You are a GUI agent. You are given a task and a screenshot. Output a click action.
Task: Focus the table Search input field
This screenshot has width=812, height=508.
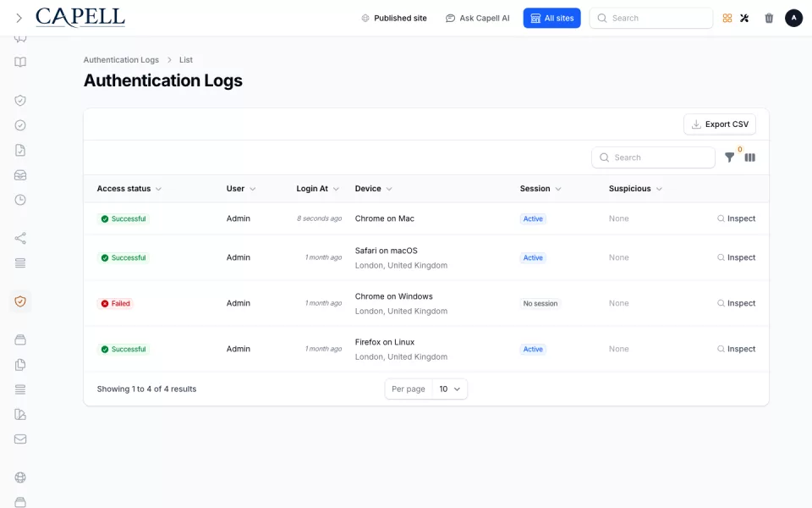(653, 157)
